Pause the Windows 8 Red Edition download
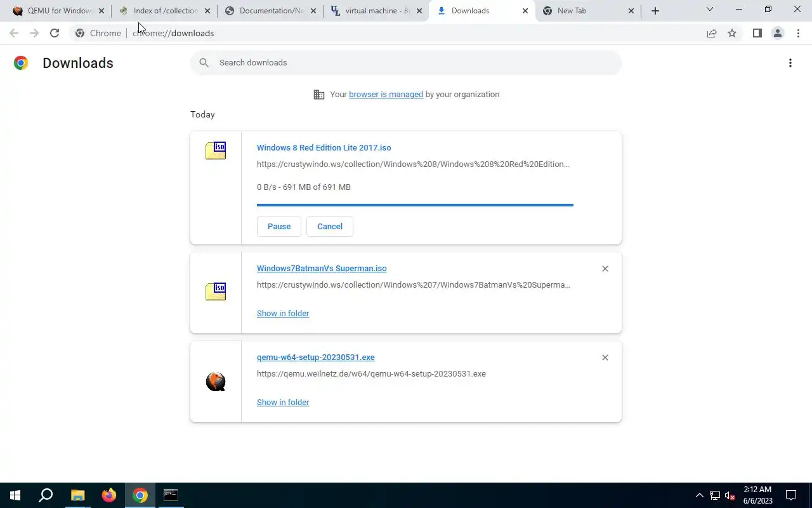 pyautogui.click(x=279, y=226)
